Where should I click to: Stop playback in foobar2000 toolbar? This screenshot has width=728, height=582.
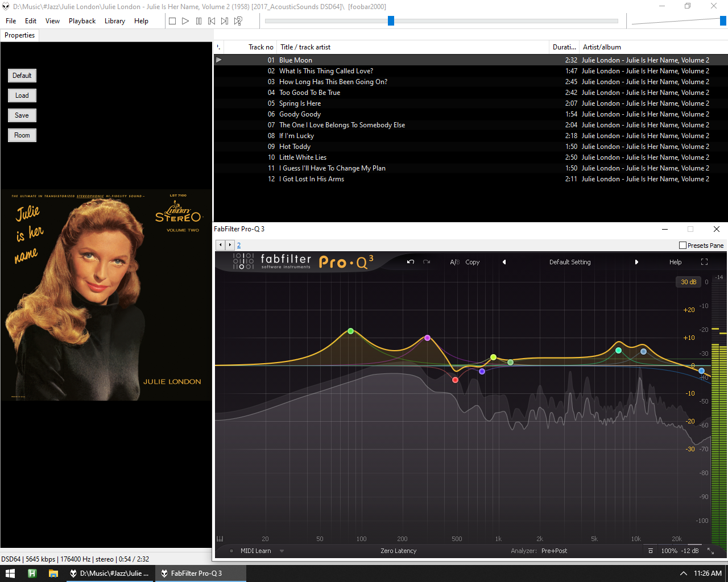point(172,21)
